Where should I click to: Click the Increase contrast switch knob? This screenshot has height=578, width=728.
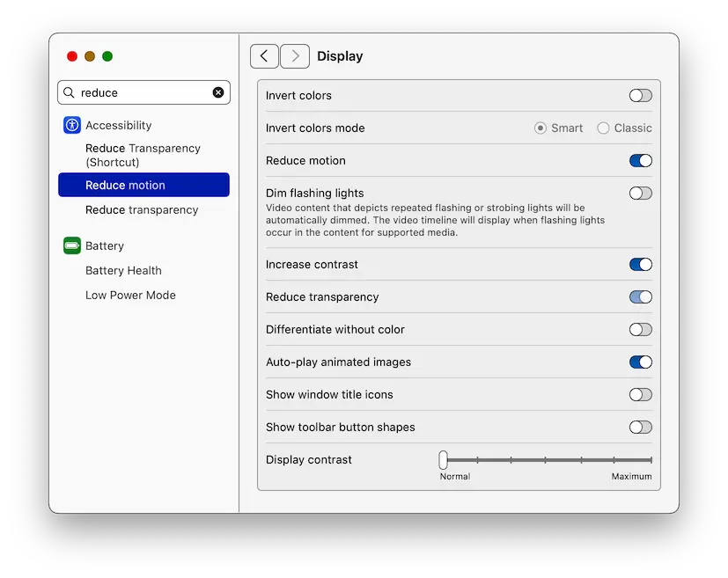645,264
